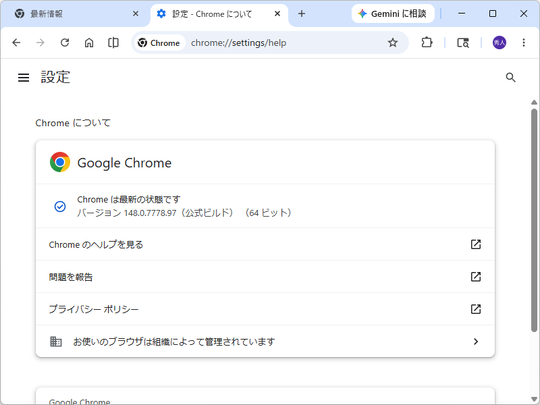540x405 pixels.
Task: Click the settings page vertical scrollbar thumb
Action: 534,220
